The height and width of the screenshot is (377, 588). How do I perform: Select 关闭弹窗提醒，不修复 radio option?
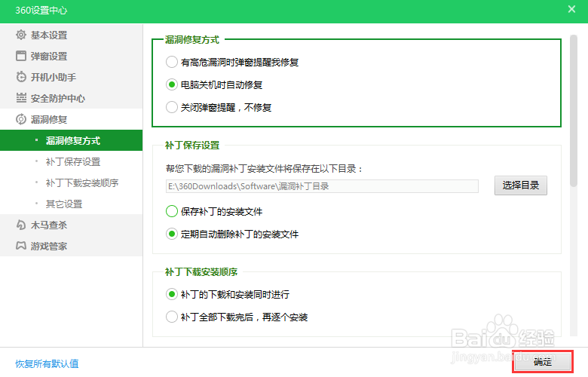point(172,107)
